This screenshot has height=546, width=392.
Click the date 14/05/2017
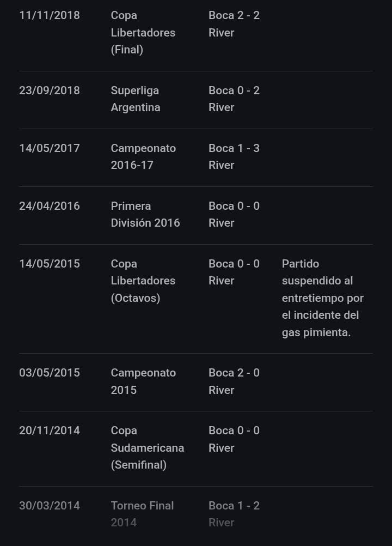50,148
